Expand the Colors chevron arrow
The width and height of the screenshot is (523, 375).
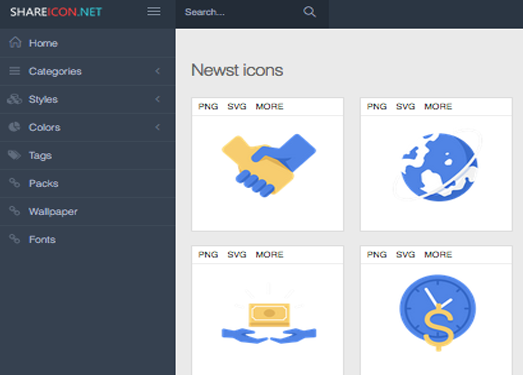pos(157,127)
